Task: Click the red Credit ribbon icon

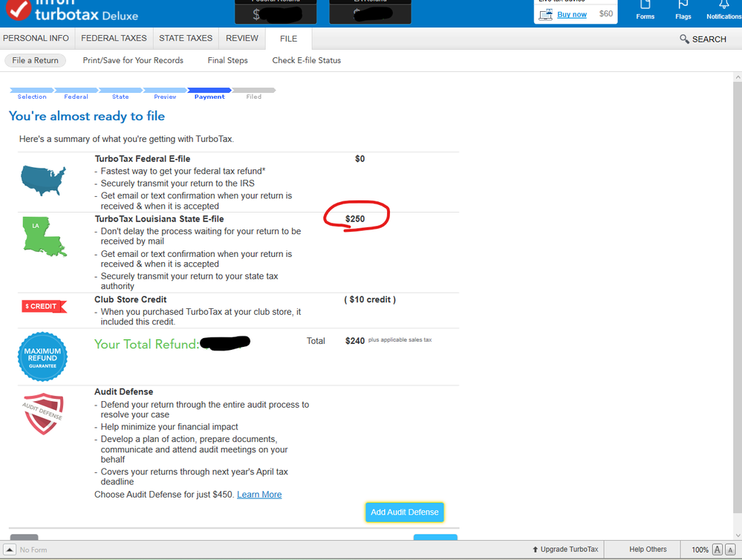Action: coord(44,306)
